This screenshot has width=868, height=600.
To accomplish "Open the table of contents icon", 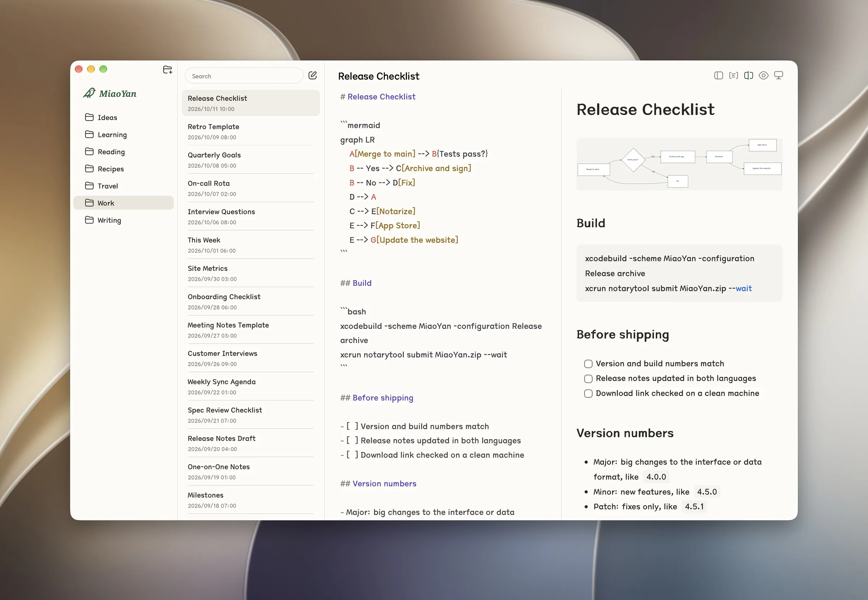I will (733, 76).
